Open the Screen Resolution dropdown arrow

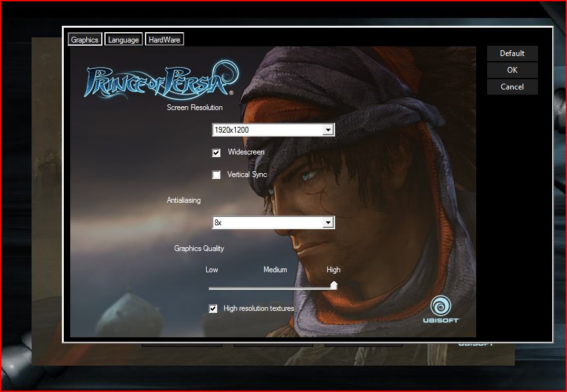328,130
